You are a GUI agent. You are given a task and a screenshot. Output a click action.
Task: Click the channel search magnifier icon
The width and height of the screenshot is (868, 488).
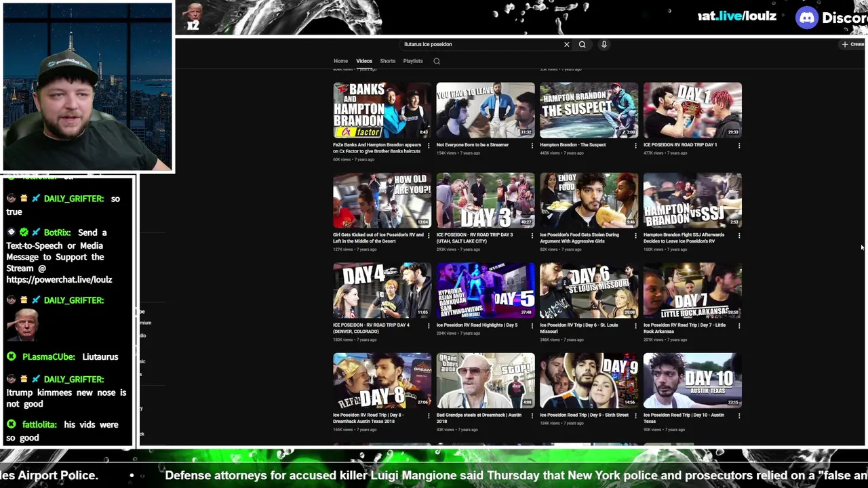(437, 61)
